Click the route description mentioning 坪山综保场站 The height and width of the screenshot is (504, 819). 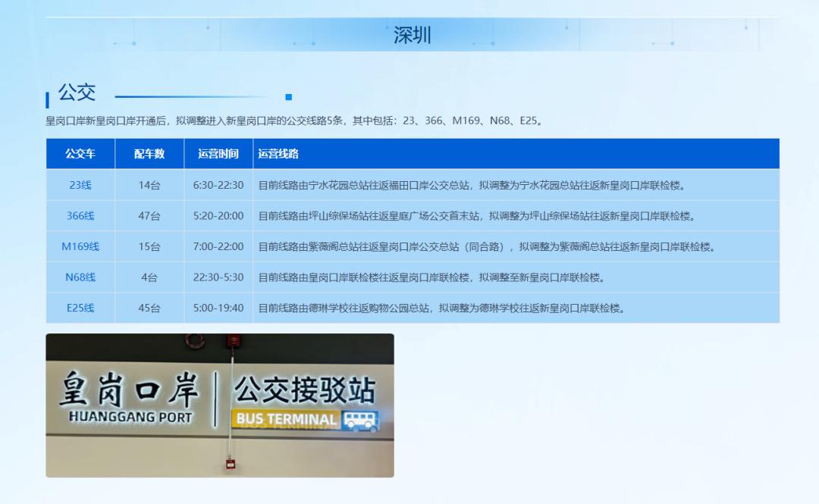tap(478, 216)
